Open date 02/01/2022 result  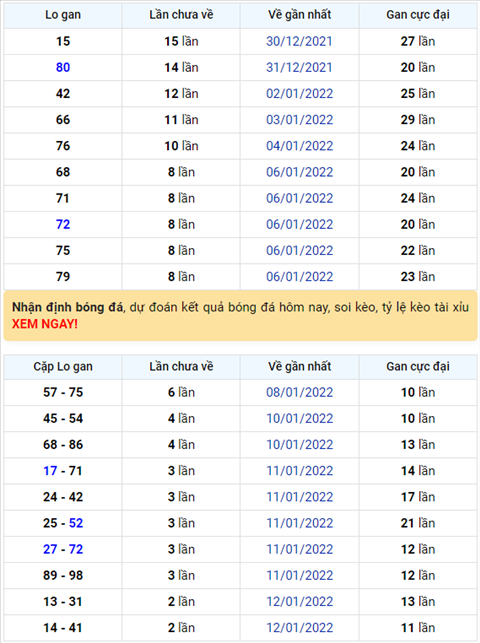[299, 93]
